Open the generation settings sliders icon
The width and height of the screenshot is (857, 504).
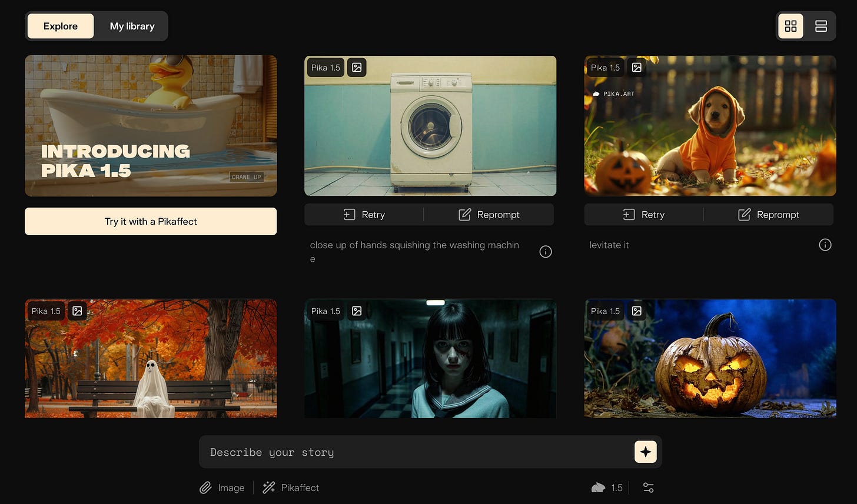[x=648, y=488]
